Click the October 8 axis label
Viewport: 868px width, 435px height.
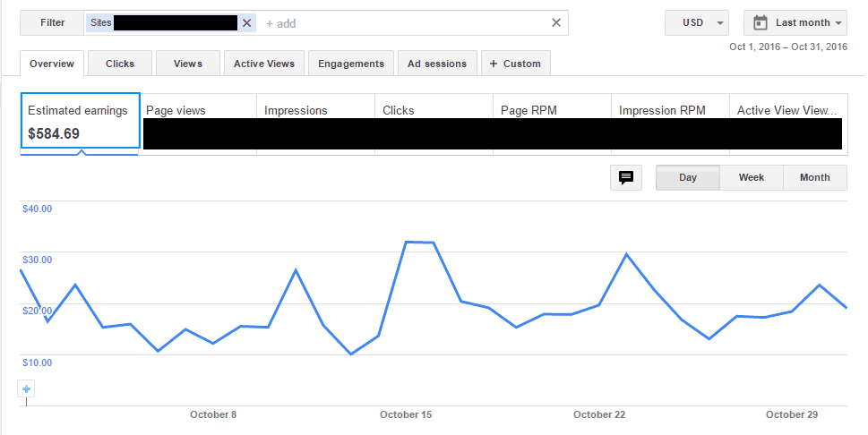(213, 414)
